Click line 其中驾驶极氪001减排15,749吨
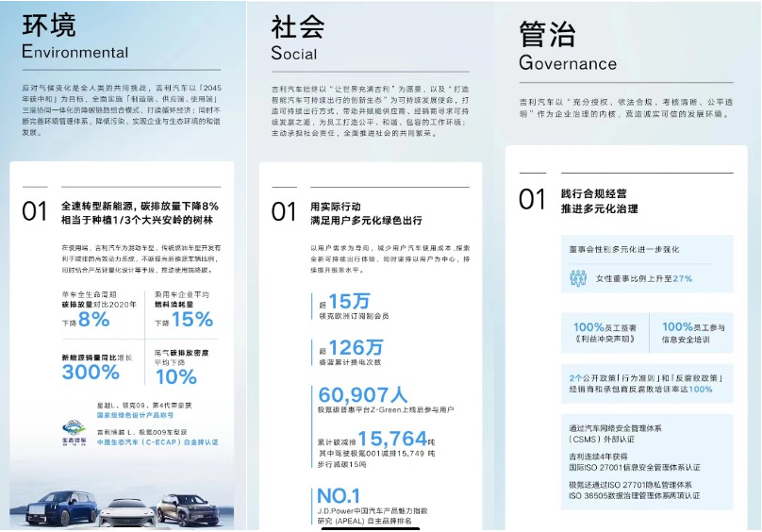Image resolution: width=762 pixels, height=532 pixels. click(376, 453)
